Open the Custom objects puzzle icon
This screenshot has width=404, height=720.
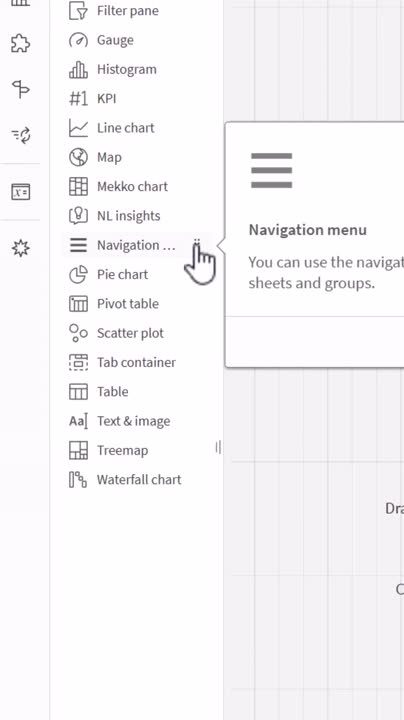(x=21, y=44)
